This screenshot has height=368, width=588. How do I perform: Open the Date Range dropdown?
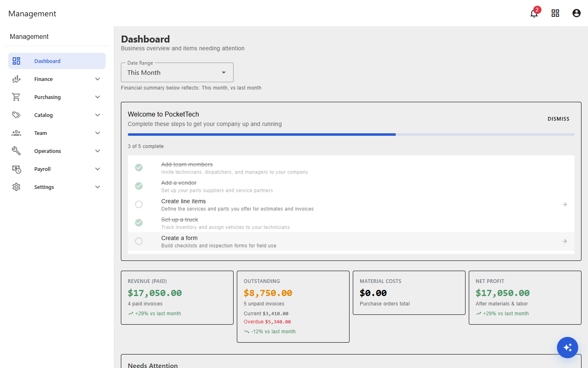click(177, 72)
